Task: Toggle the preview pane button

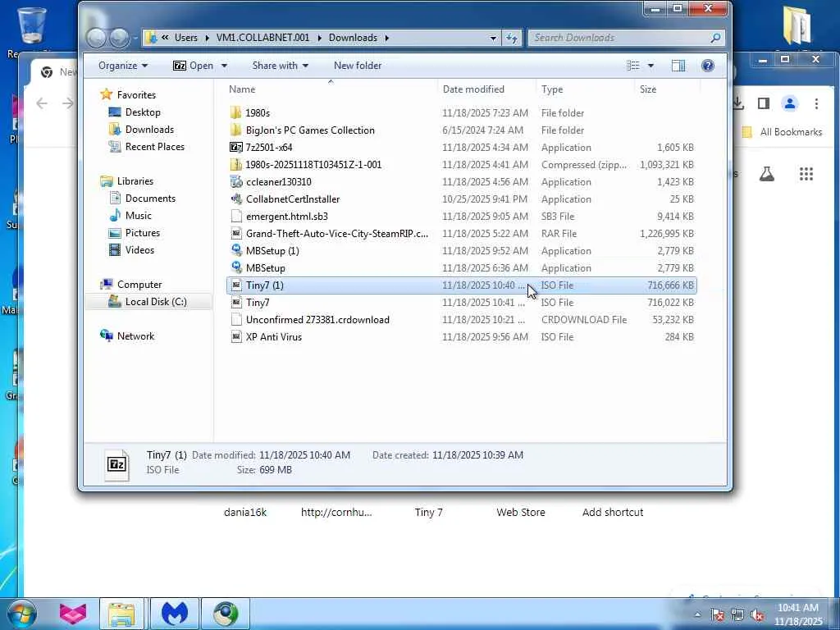Action: [678, 66]
